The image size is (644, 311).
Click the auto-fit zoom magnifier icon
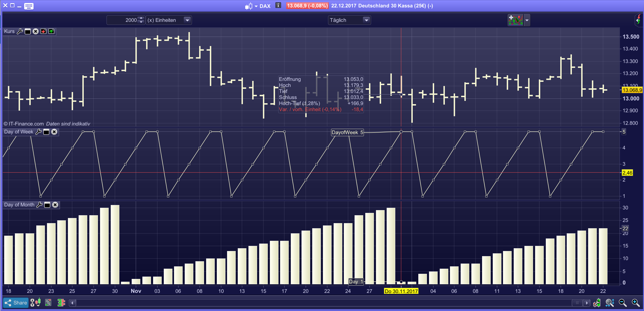(610, 303)
